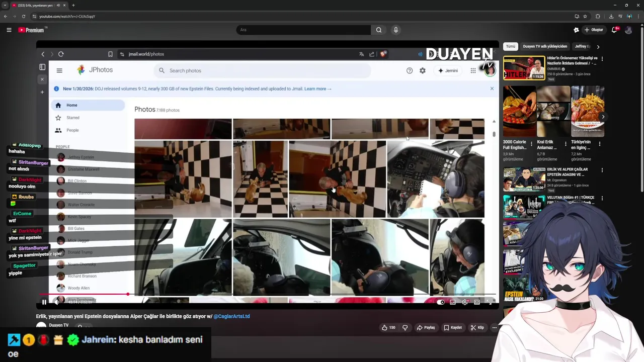This screenshot has height=362, width=644.
Task: Open Hitler'in Önlenemez Yükselişi video title
Action: tap(572, 61)
